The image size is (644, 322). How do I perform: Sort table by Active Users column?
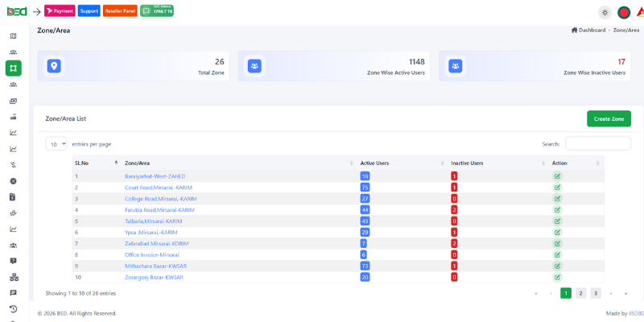pyautogui.click(x=374, y=163)
